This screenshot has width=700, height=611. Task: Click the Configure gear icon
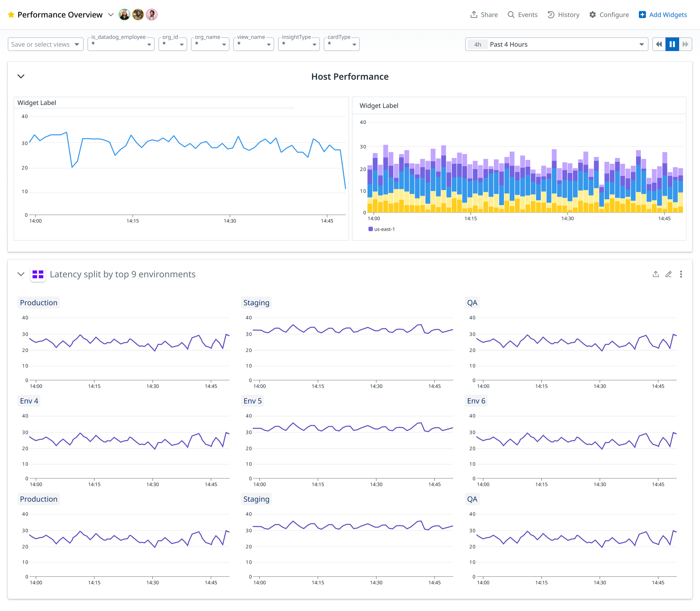[592, 15]
